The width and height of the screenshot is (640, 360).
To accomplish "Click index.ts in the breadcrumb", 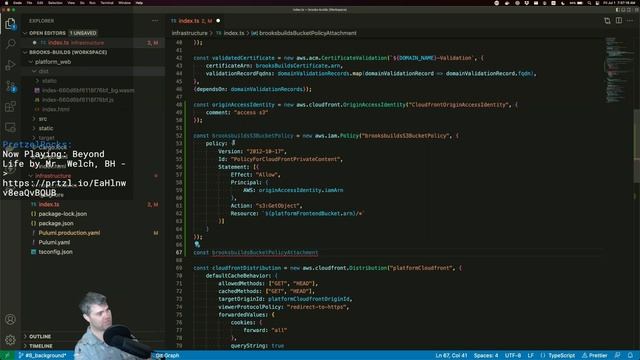I will 233,33.
